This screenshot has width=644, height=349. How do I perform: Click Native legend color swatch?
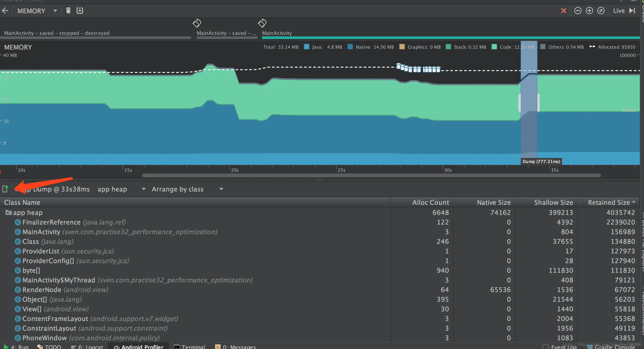350,47
